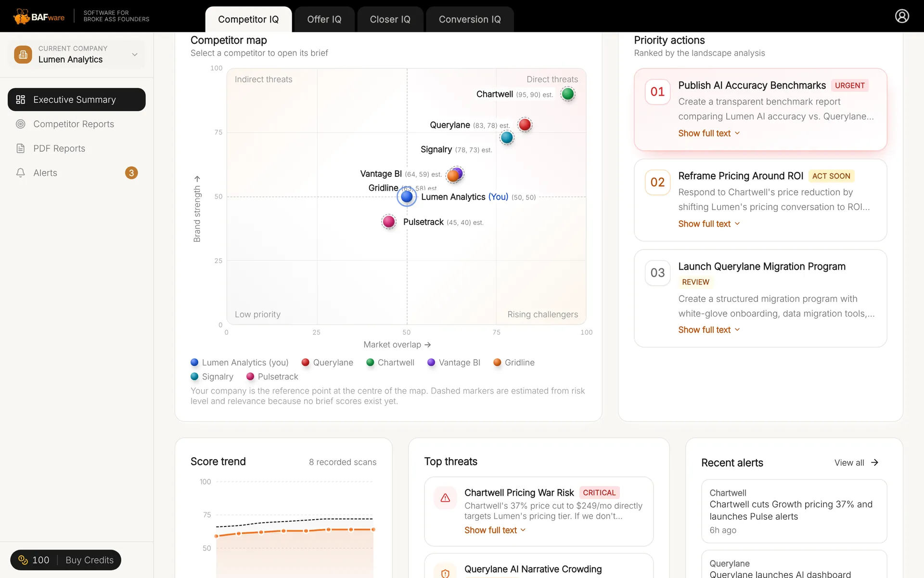Select the Chartwell green dot on the map

pos(568,94)
